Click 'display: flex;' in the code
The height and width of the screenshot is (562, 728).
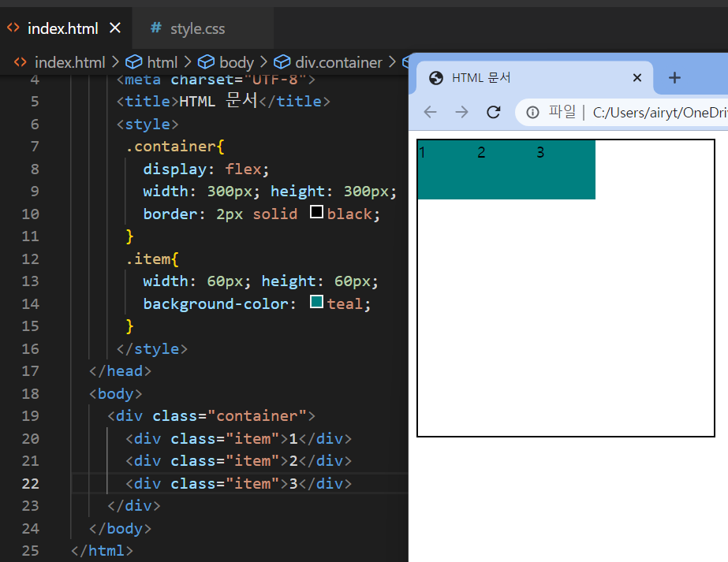tap(206, 169)
